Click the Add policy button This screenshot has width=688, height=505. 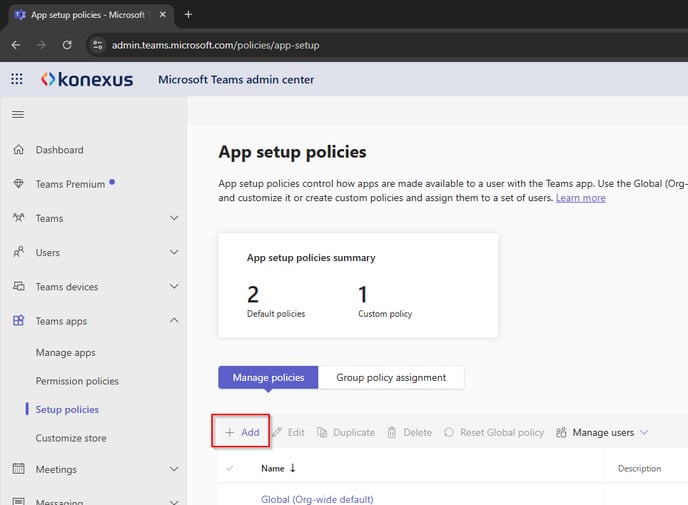[242, 432]
